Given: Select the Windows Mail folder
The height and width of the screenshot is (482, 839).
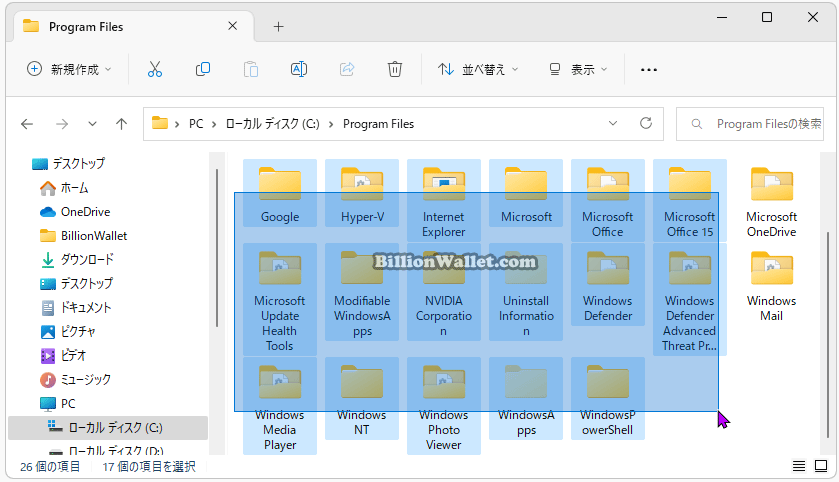Looking at the screenshot, I should [772, 284].
